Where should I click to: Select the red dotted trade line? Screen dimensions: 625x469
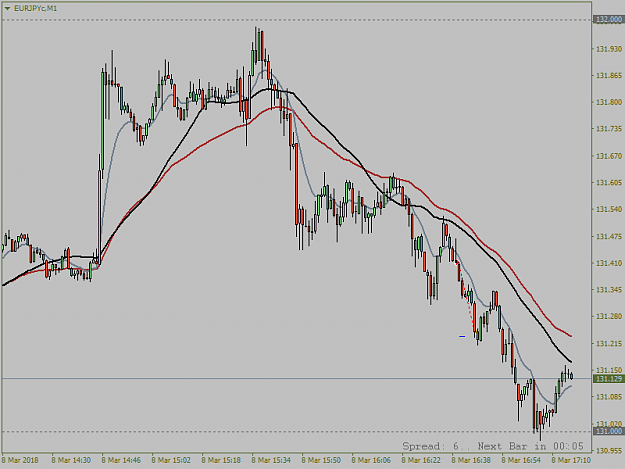click(x=465, y=296)
